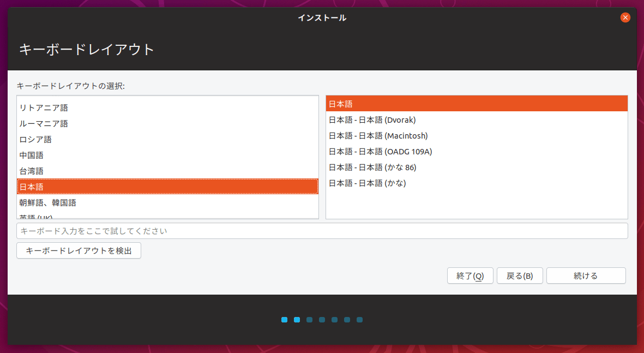Select 日本語 (かな 86) variant
The width and height of the screenshot is (644, 353).
(x=477, y=167)
